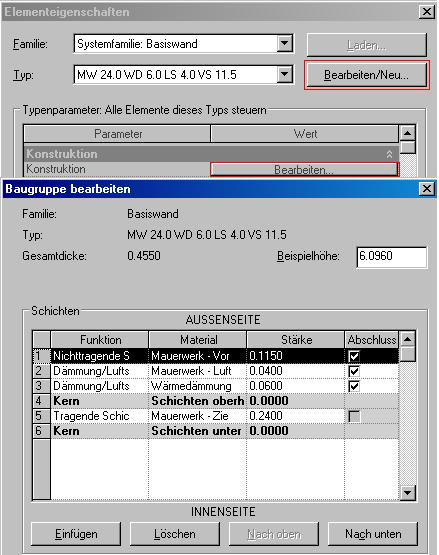The height and width of the screenshot is (555, 439).
Task: Click layers table scrollbar down arrow
Action: (407, 492)
